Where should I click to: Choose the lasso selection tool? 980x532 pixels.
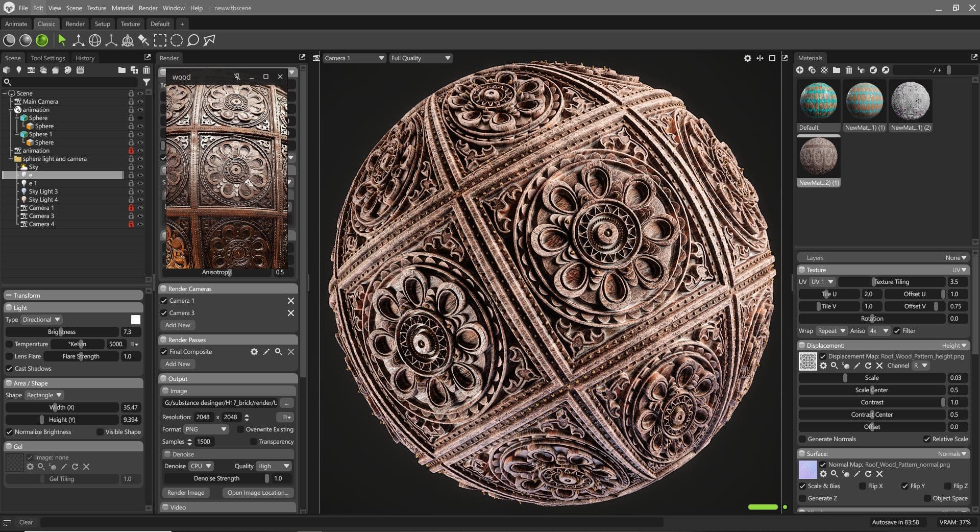coord(192,40)
